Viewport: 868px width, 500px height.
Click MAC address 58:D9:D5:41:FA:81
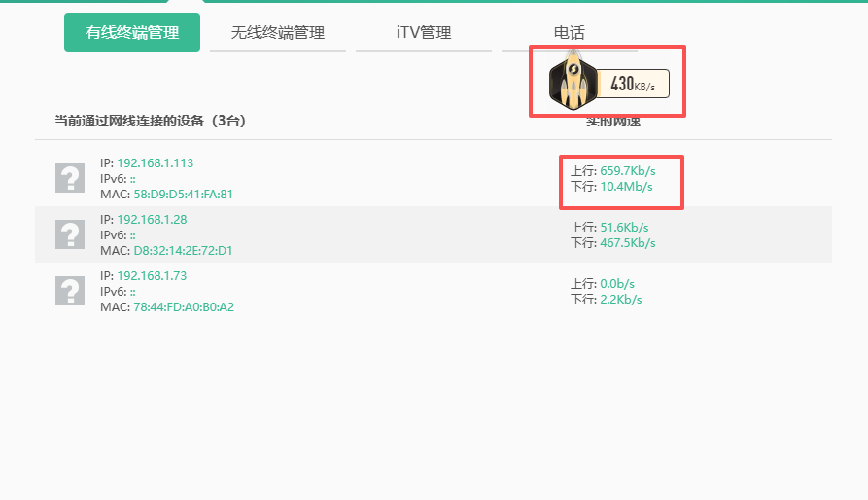click(x=183, y=195)
